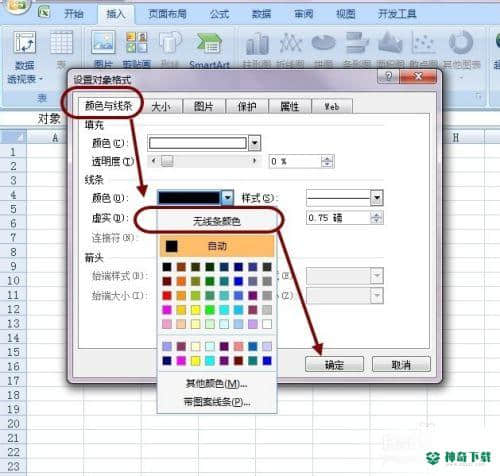This screenshot has width=500, height=476.
Task: Open the Protection (保护) tab
Action: pyautogui.click(x=247, y=107)
